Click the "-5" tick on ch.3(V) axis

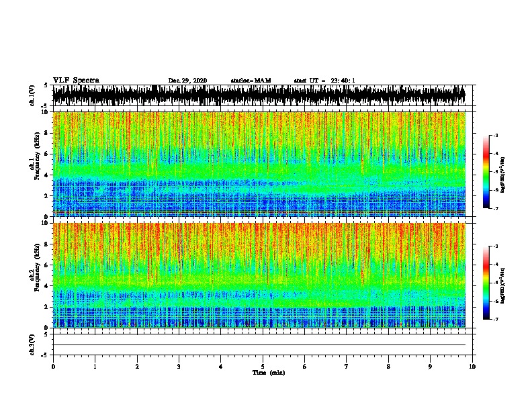pos(45,355)
